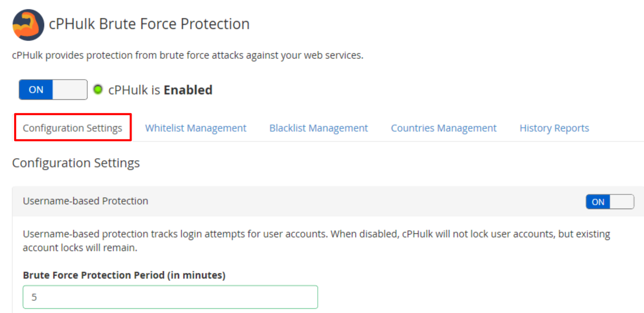Disable the Username-based Protection toggle
The width and height of the screenshot is (644, 313).
point(610,202)
